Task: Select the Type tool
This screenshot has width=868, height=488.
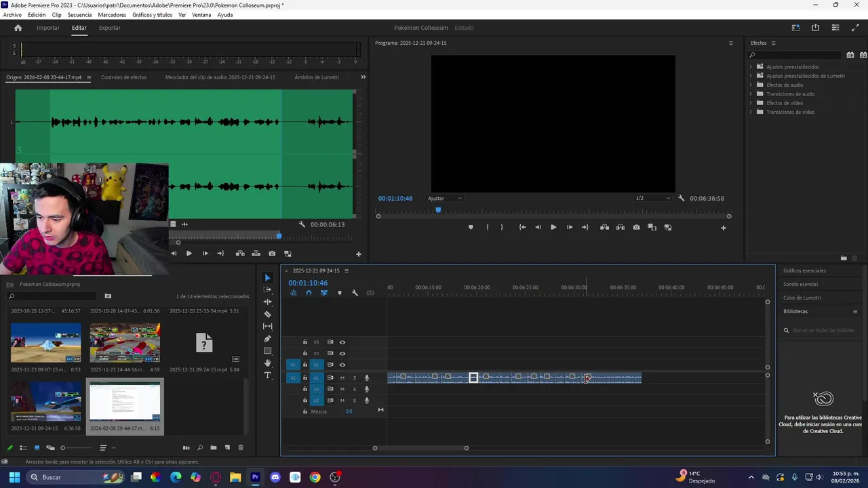Action: click(267, 375)
